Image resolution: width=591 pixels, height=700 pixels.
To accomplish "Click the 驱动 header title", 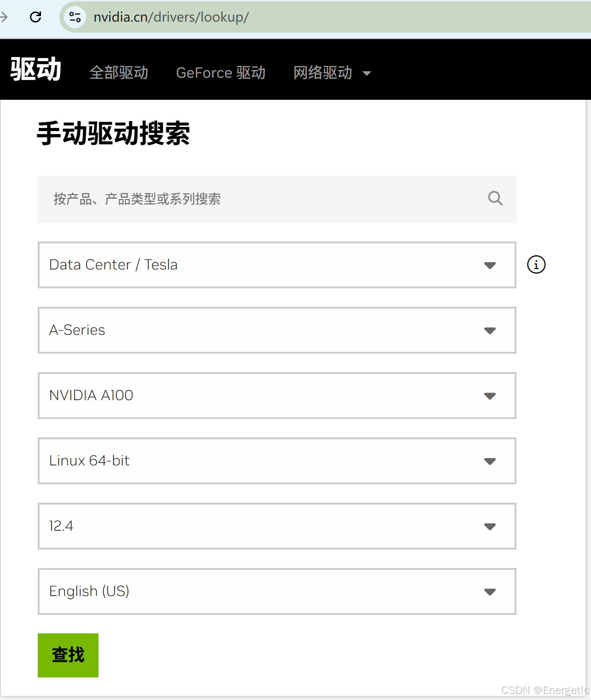I will 36,69.
